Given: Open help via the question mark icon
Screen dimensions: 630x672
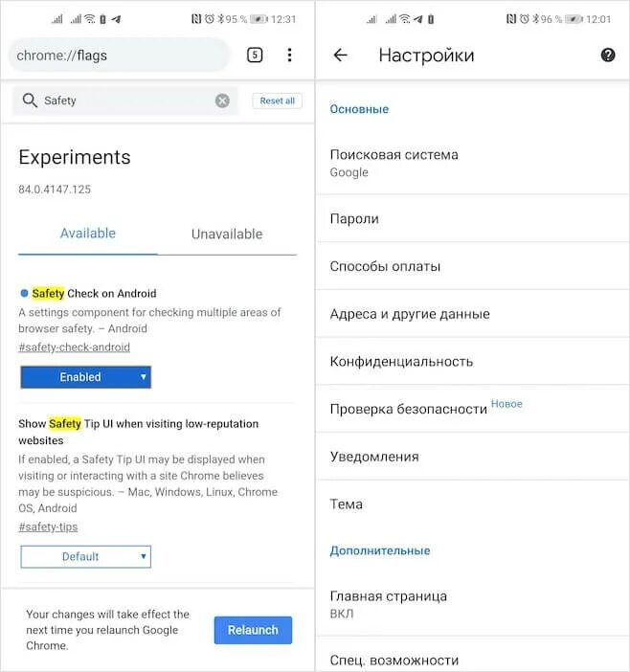Looking at the screenshot, I should pyautogui.click(x=608, y=56).
